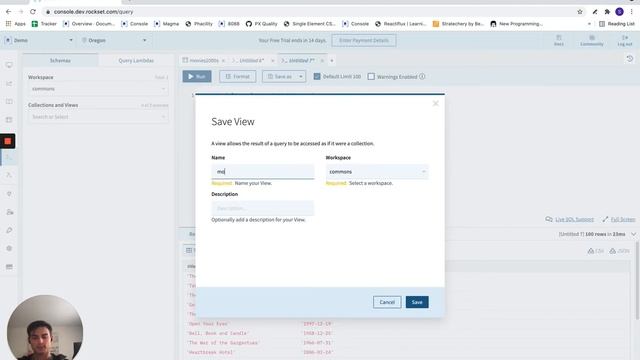Bookmark this page with the star icon

(x=580, y=12)
